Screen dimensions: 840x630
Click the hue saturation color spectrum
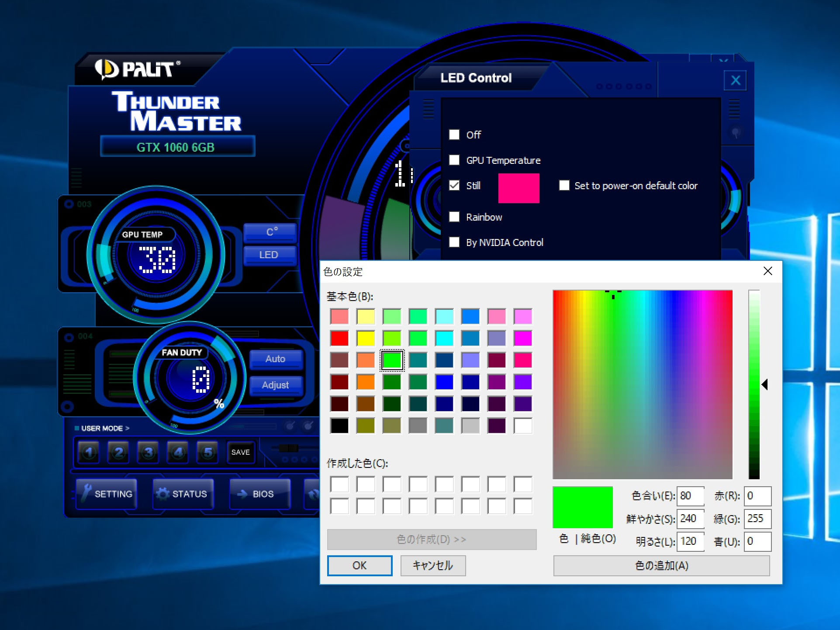click(x=643, y=384)
